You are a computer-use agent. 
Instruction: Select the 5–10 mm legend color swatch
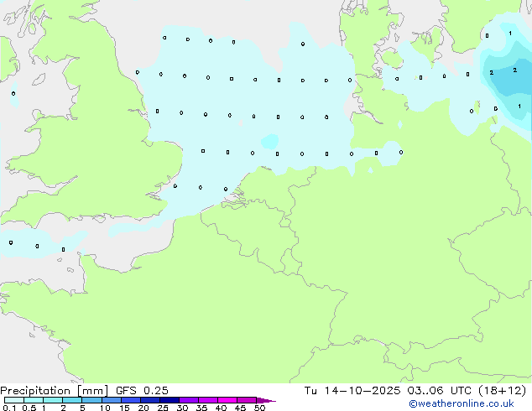click(x=91, y=400)
